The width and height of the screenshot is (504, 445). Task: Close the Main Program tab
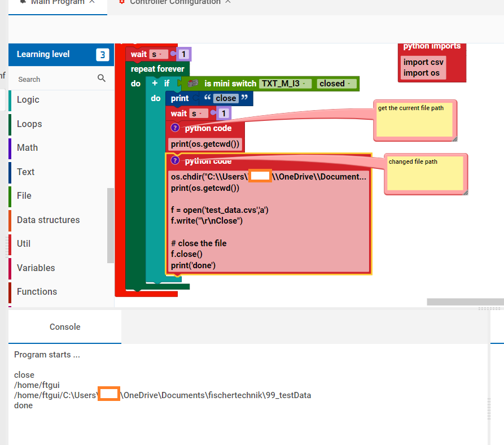(x=92, y=2)
